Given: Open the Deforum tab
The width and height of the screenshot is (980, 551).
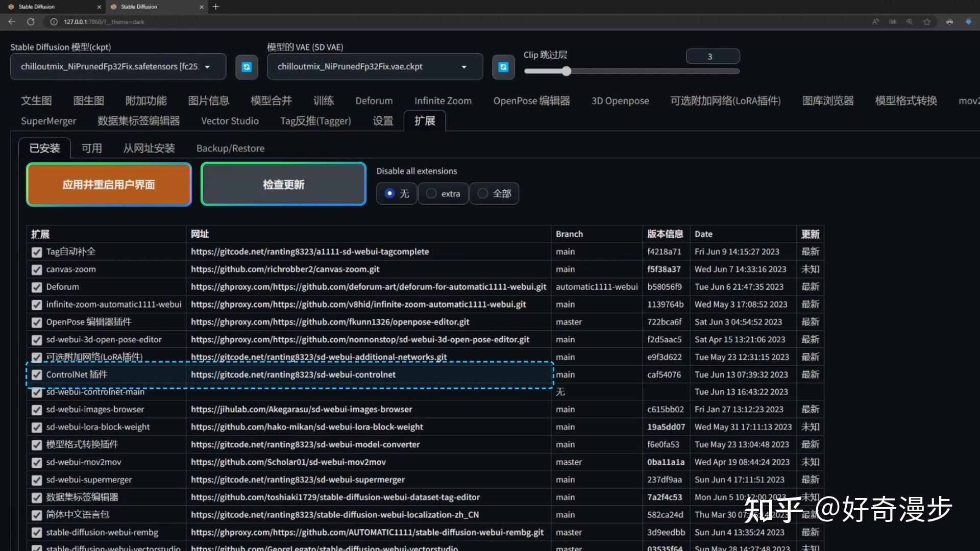Looking at the screenshot, I should point(374,101).
